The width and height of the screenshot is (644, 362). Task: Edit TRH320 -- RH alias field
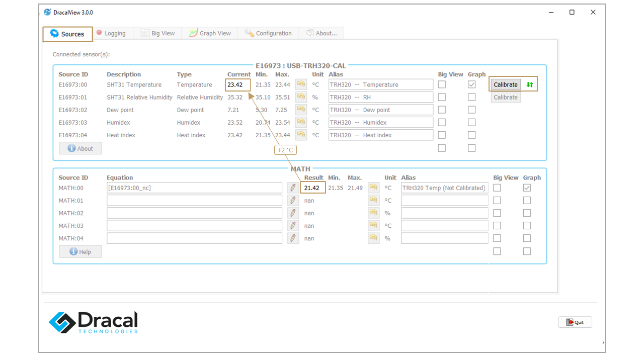click(x=381, y=97)
